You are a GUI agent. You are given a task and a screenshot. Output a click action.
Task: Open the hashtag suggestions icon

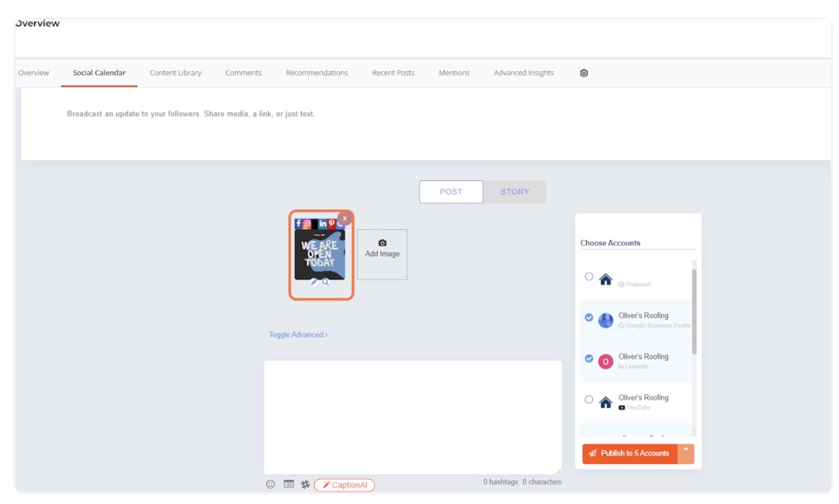click(x=305, y=484)
